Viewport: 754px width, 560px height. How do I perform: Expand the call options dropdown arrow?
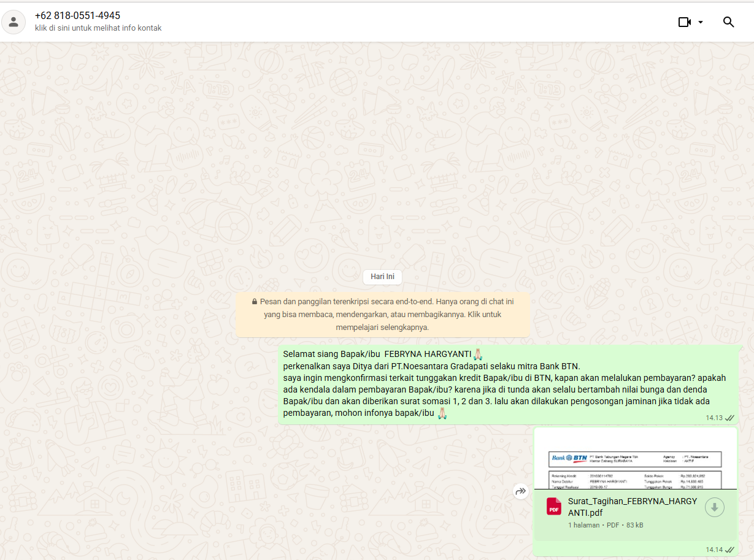pyautogui.click(x=701, y=22)
